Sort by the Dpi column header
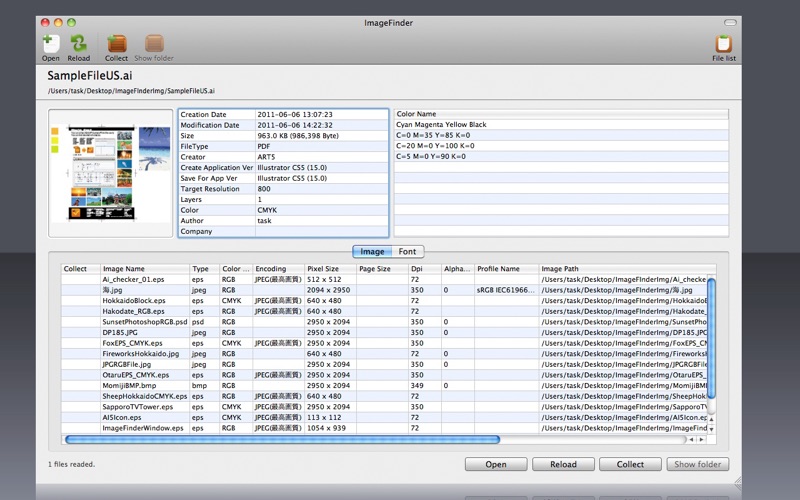800x500 pixels. click(x=425, y=269)
